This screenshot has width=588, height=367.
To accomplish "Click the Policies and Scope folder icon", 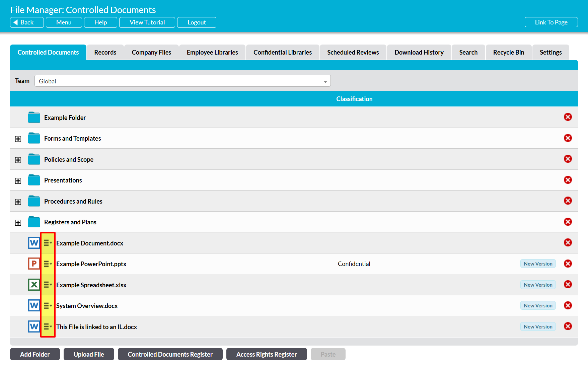I will pyautogui.click(x=34, y=159).
